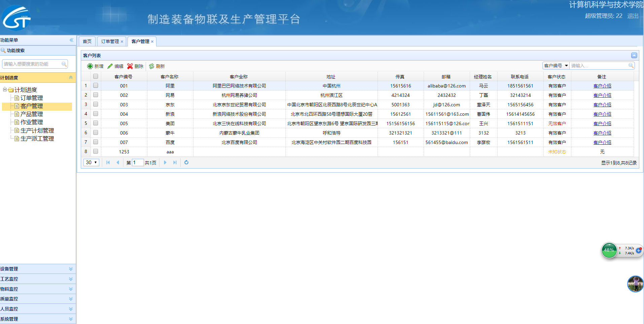Check the row for customer 003 京东
The image size is (644, 324).
[96, 104]
